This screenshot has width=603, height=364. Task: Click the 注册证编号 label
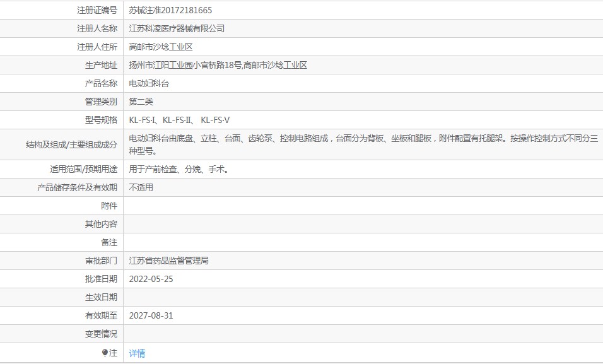pyautogui.click(x=97, y=10)
